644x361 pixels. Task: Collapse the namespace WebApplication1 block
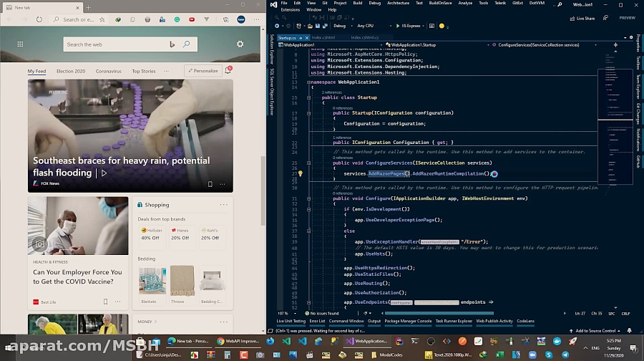308,82
